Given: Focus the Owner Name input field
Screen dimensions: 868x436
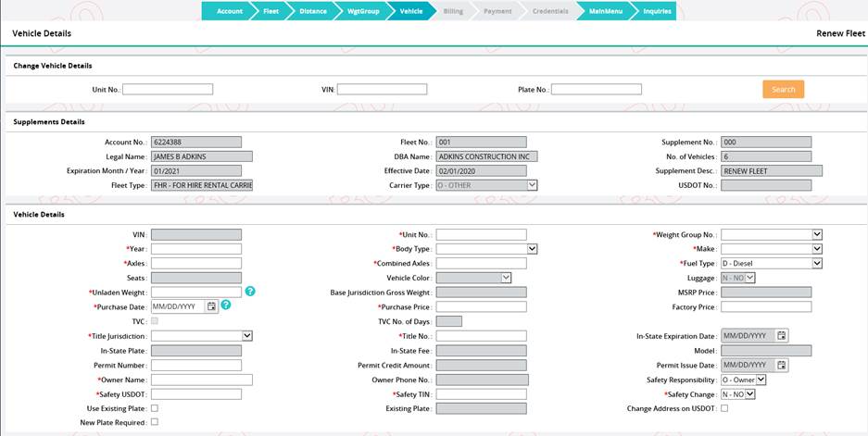Looking at the screenshot, I should tap(195, 380).
